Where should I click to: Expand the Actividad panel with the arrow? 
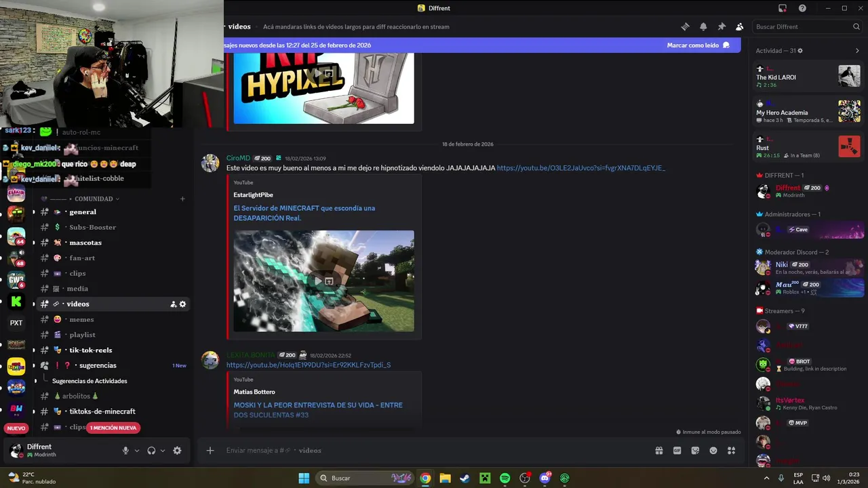click(x=857, y=51)
